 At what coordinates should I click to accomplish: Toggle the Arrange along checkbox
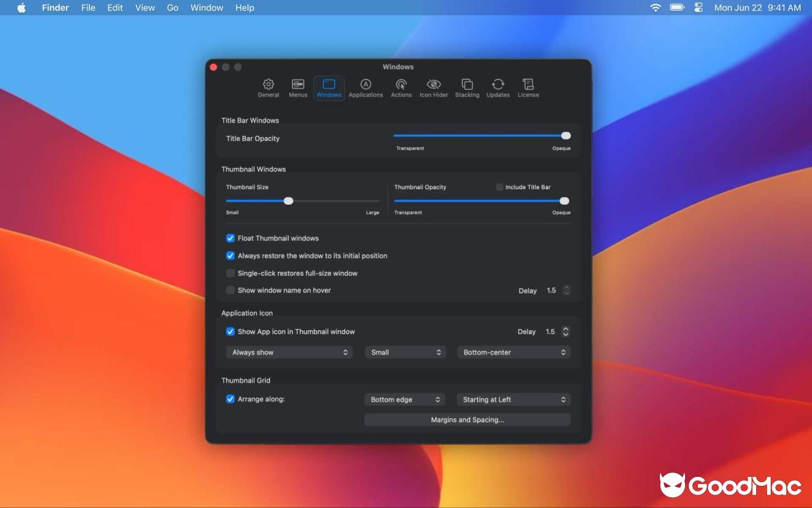point(230,399)
